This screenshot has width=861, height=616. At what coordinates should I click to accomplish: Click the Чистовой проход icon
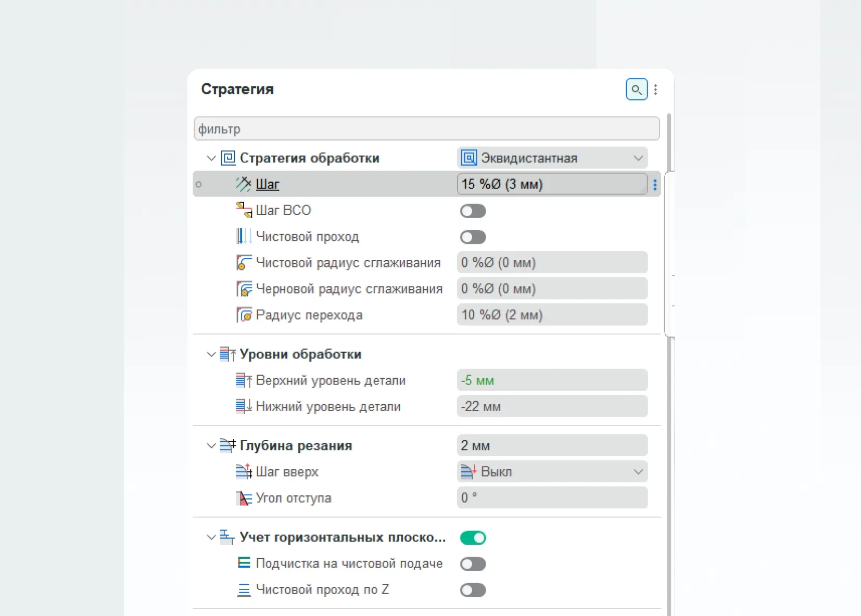coord(244,236)
